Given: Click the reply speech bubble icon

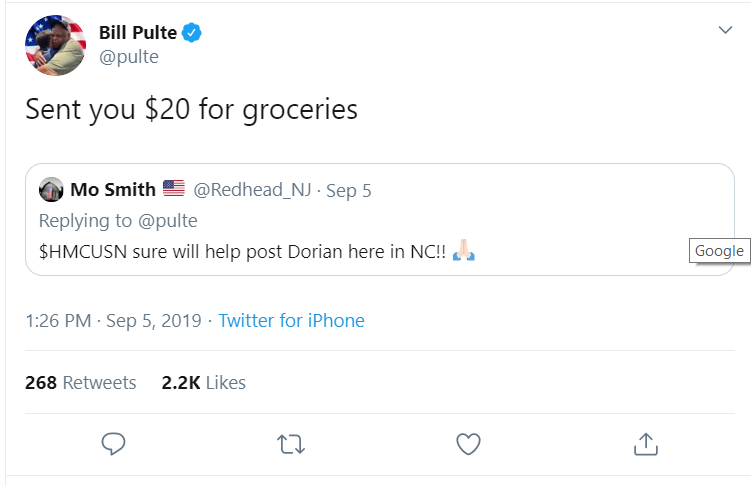Looking at the screenshot, I should tap(114, 443).
